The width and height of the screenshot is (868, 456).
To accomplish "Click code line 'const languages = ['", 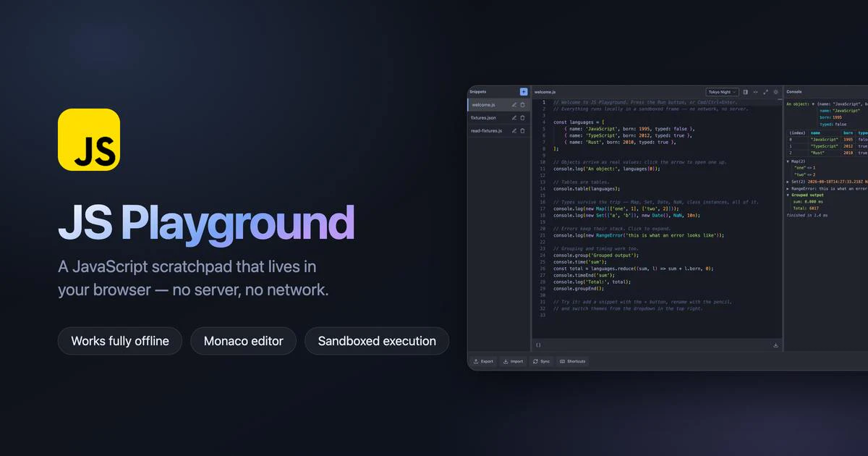I will coord(578,122).
